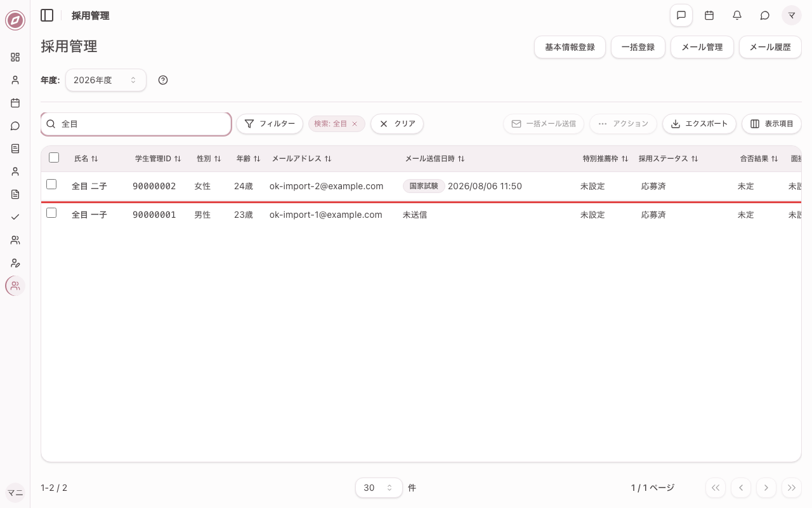Image resolution: width=812 pixels, height=508 pixels.
Task: Click the name 全目 二子
Action: (89, 186)
